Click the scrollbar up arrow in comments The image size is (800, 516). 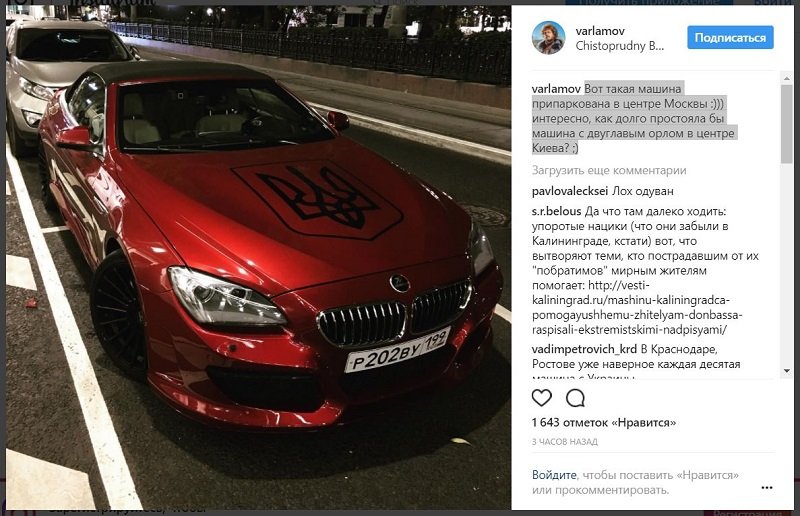(x=786, y=79)
